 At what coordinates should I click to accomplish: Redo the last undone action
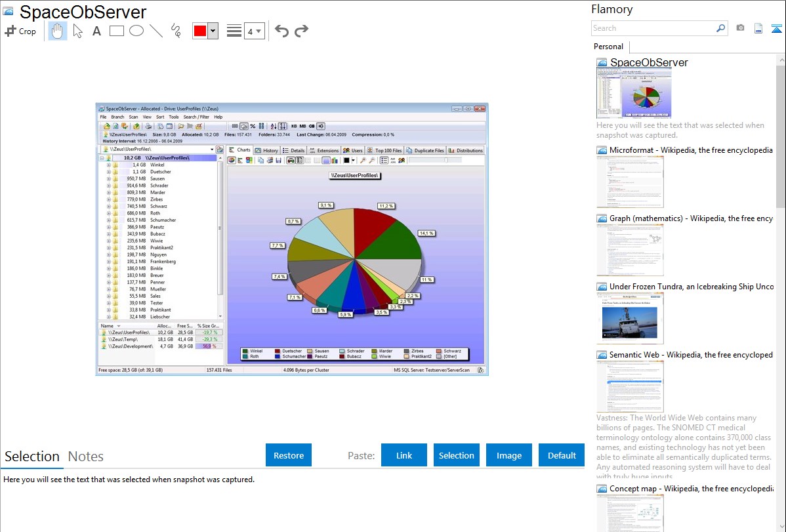[302, 31]
